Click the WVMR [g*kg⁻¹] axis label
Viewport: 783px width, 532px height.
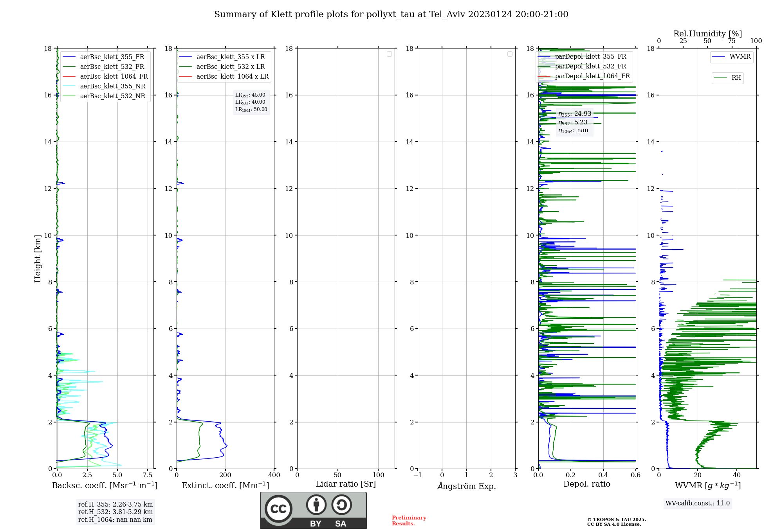pyautogui.click(x=708, y=486)
